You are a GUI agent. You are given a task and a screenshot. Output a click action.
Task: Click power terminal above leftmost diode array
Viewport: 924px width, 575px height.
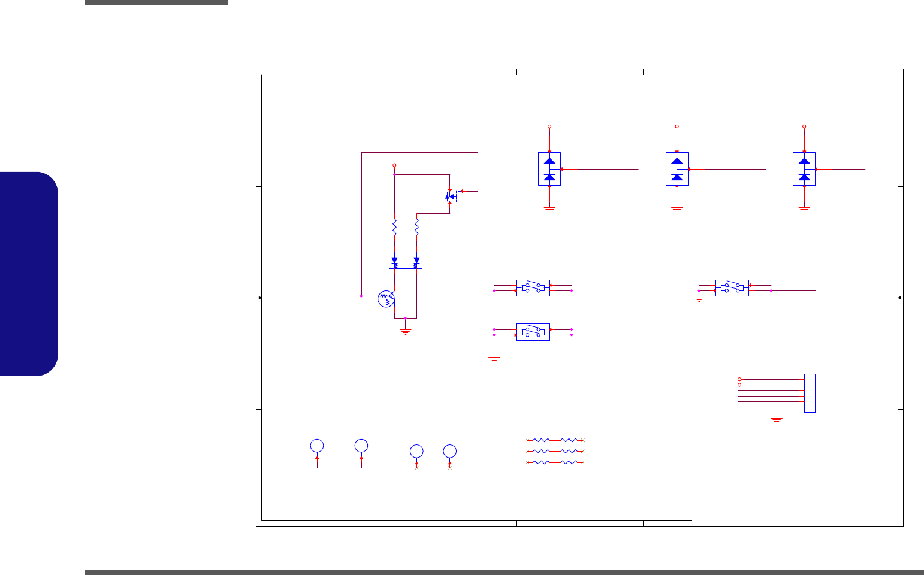tap(549, 126)
